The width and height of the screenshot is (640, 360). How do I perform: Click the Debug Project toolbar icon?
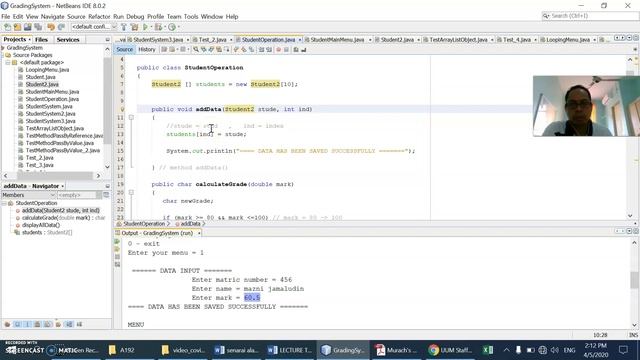click(x=158, y=27)
